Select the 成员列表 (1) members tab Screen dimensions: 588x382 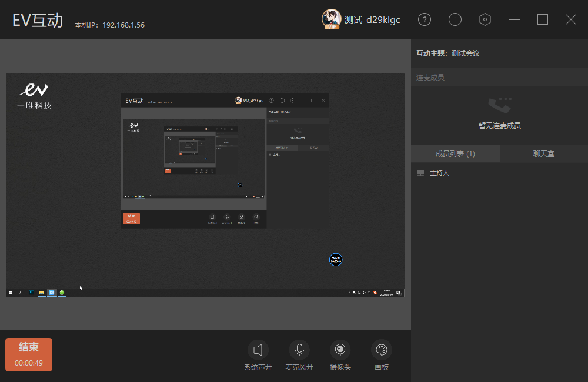[x=455, y=154]
